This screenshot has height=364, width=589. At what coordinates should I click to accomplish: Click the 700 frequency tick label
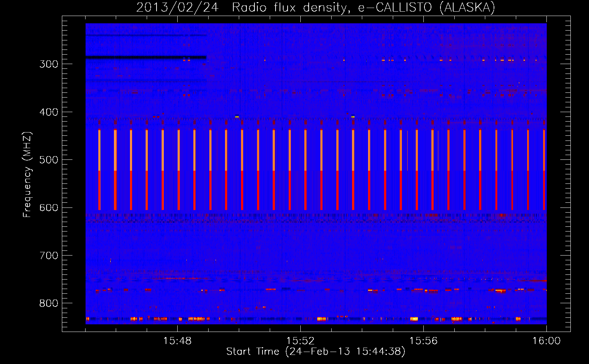pyautogui.click(x=49, y=256)
